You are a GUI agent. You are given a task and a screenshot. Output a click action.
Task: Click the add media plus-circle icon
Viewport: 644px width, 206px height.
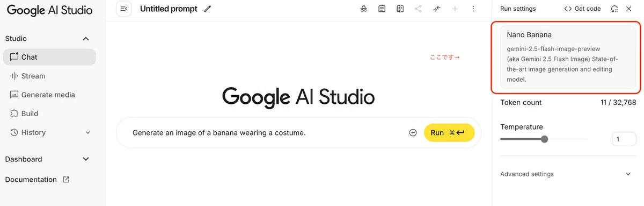(x=413, y=133)
